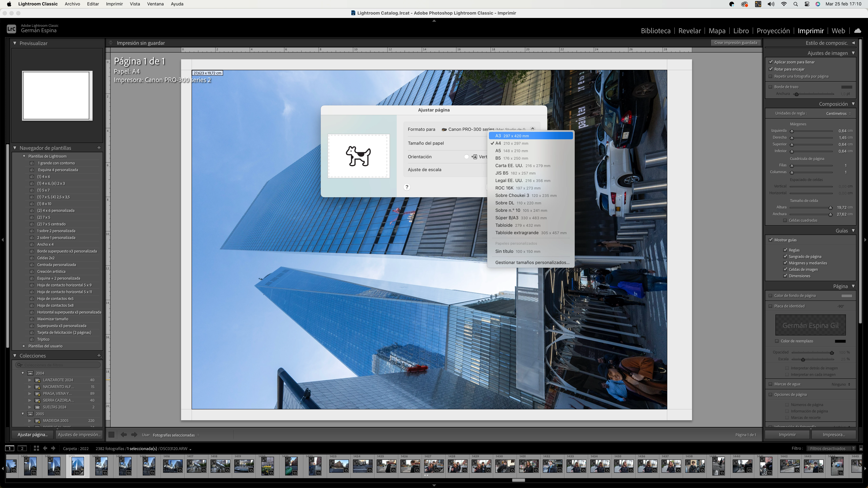Switch to the Revelar module
The image size is (868, 488).
tap(689, 31)
